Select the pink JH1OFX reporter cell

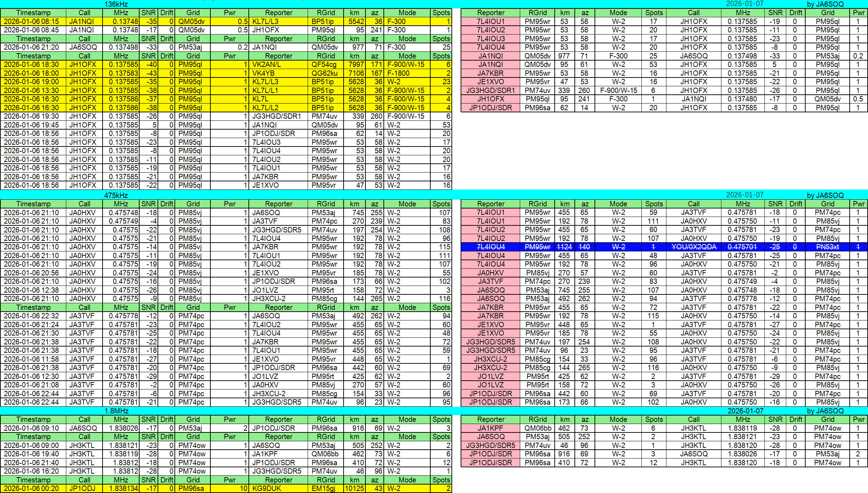(490, 99)
